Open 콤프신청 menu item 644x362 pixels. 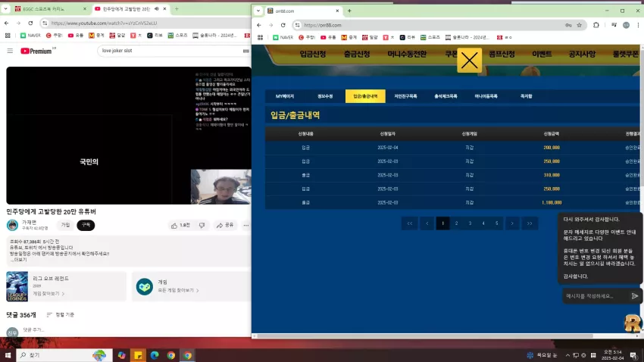(502, 55)
